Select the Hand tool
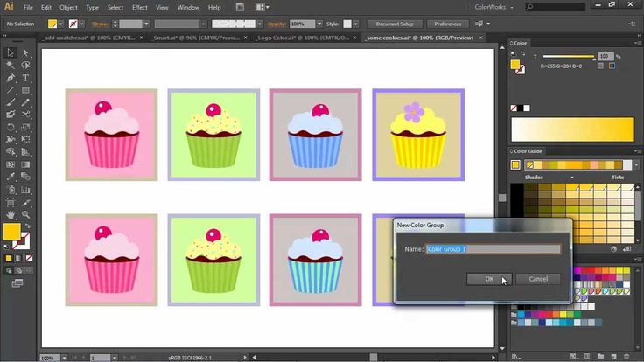 pos(10,214)
